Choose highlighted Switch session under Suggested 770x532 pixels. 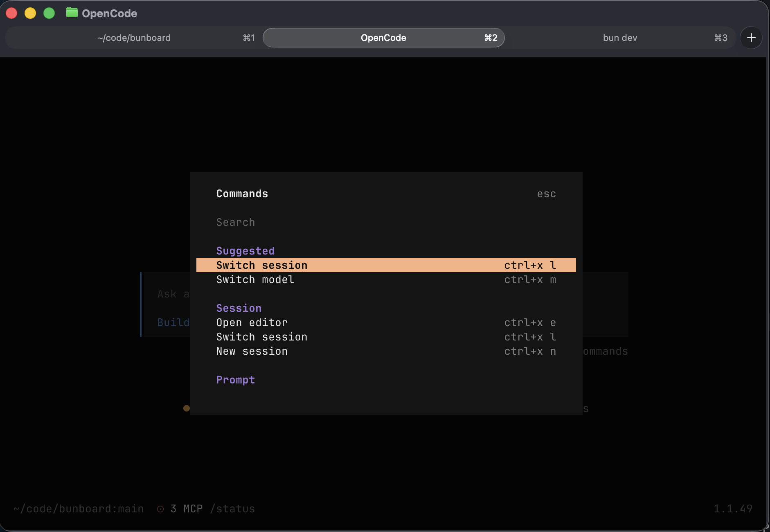pyautogui.click(x=386, y=265)
